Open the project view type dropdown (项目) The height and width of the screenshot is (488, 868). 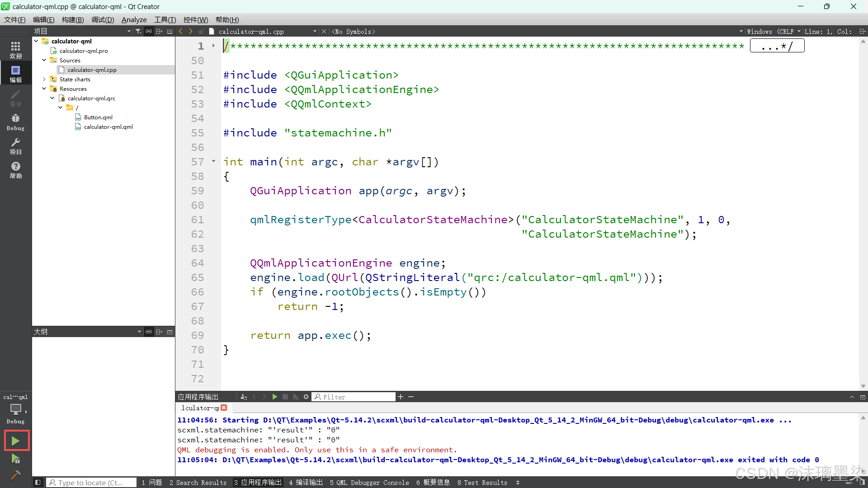click(x=82, y=31)
